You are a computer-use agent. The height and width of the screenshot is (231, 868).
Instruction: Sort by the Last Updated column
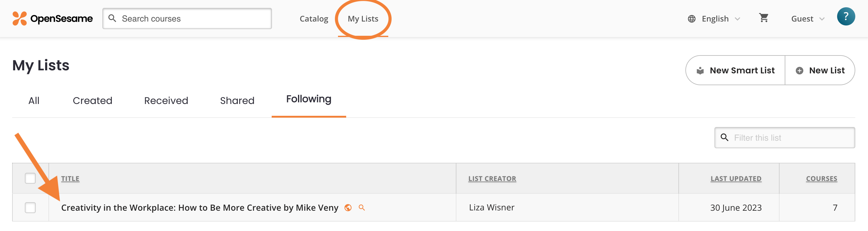pos(736,178)
